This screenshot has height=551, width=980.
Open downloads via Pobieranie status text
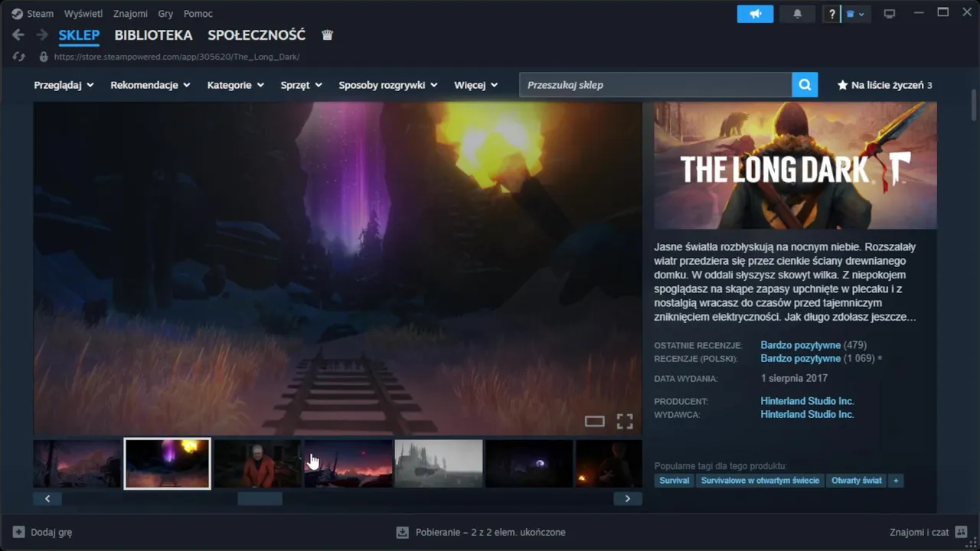pyautogui.click(x=491, y=532)
